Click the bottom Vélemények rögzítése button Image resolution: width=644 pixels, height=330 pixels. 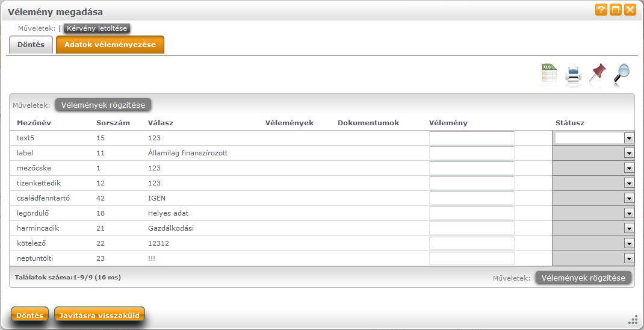click(x=583, y=278)
